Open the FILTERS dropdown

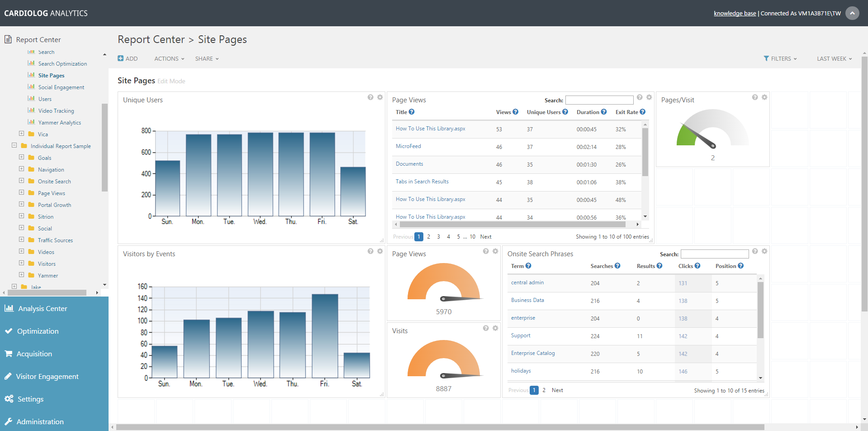[780, 58]
